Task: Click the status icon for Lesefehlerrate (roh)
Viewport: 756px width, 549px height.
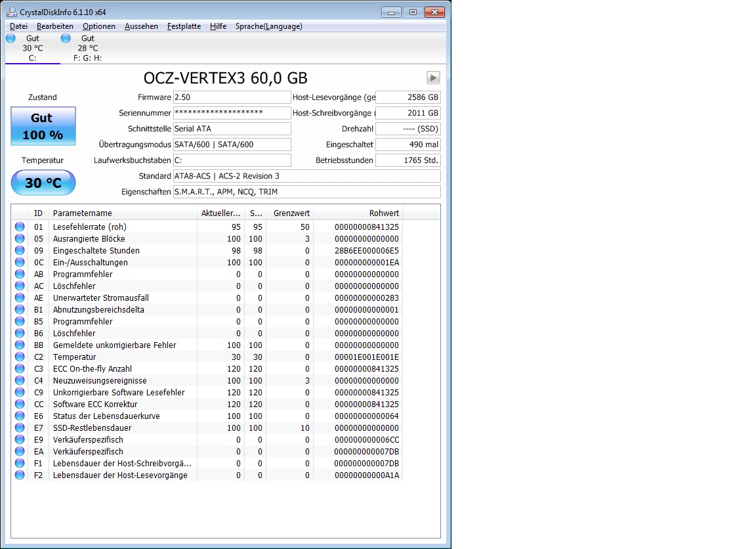Action: [20, 227]
